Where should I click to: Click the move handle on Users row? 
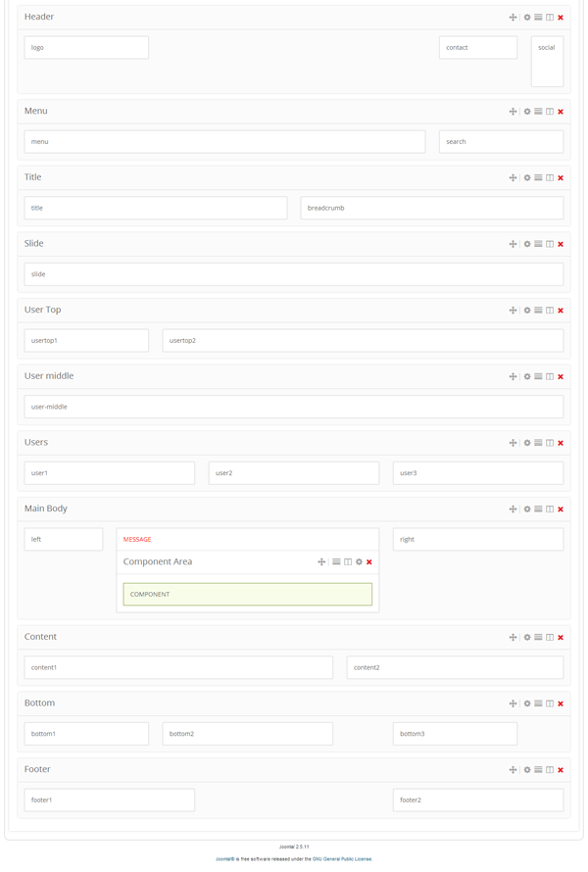(x=513, y=443)
